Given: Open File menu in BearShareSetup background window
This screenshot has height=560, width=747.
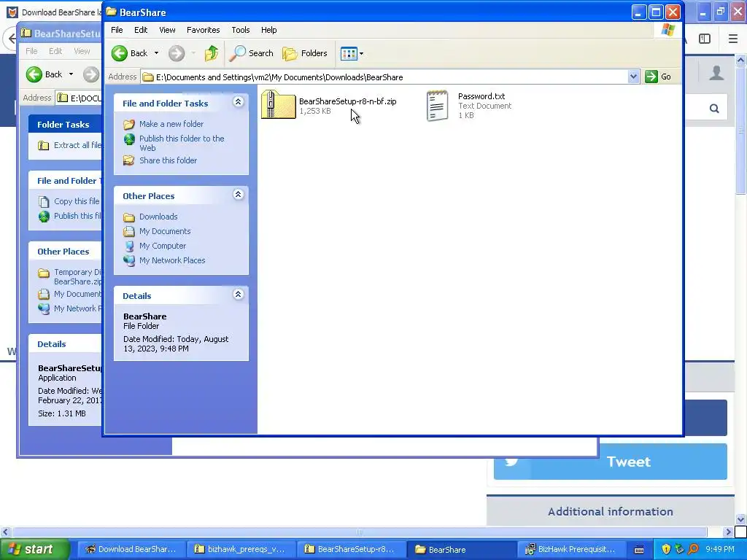Looking at the screenshot, I should 31,51.
